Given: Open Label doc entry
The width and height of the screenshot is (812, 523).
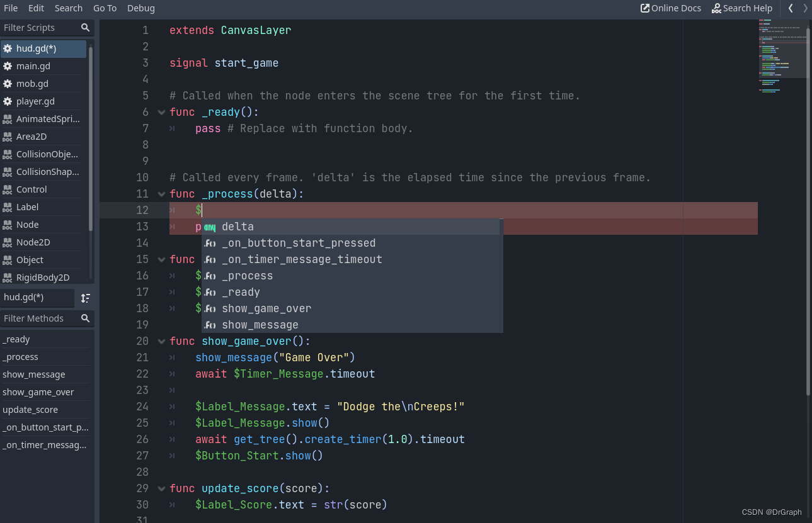Looking at the screenshot, I should [x=43, y=207].
